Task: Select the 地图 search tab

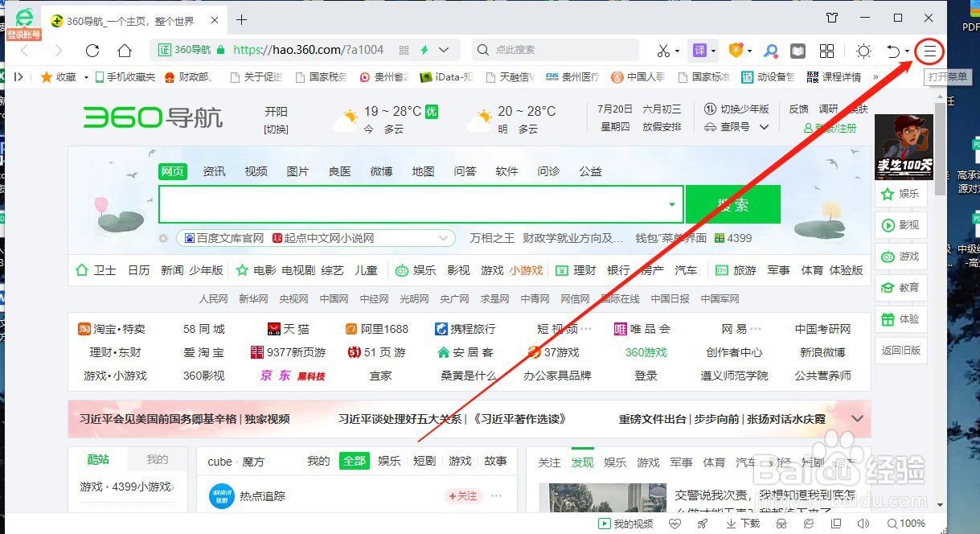Action: click(x=424, y=171)
